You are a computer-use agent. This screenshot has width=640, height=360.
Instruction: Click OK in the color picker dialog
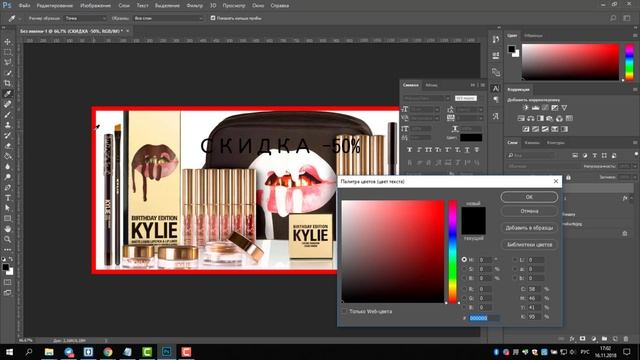coord(529,197)
